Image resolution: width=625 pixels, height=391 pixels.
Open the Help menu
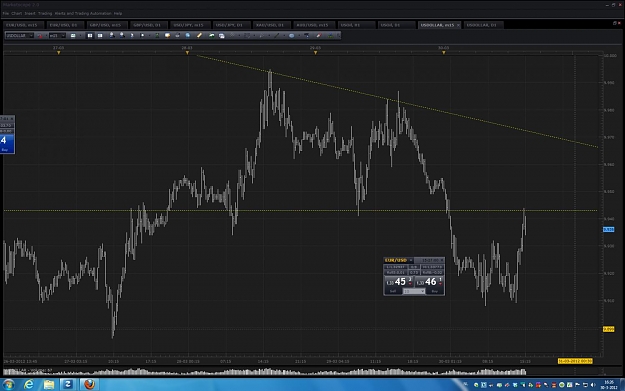[118, 14]
